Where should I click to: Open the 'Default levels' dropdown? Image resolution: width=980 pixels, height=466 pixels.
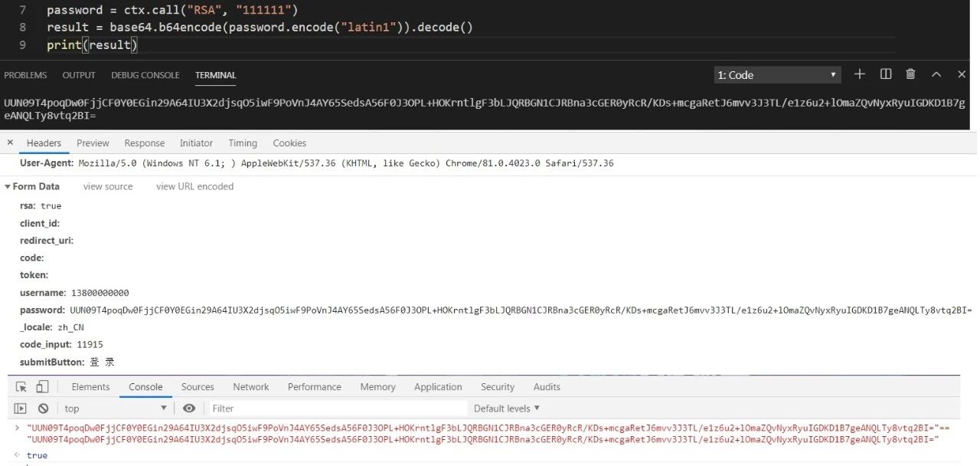tap(507, 409)
